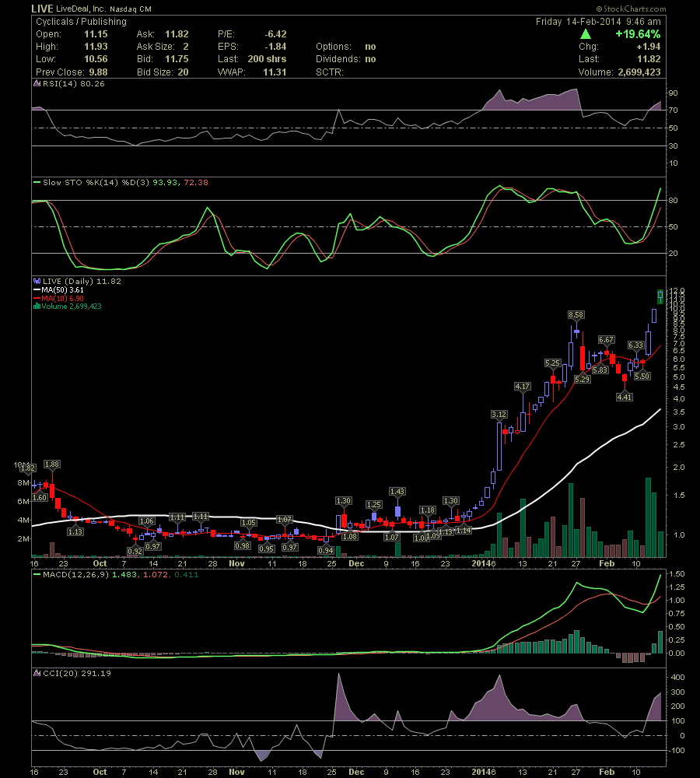This screenshot has width=700, height=778.
Task: Click the 'Cyclicals / Publishing' sector text
Action: click(81, 21)
